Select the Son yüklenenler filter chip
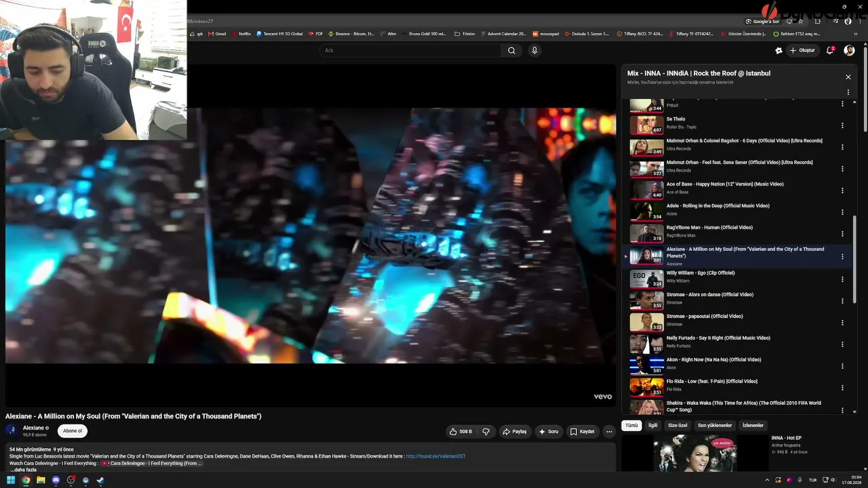The width and height of the screenshot is (868, 488). (715, 425)
